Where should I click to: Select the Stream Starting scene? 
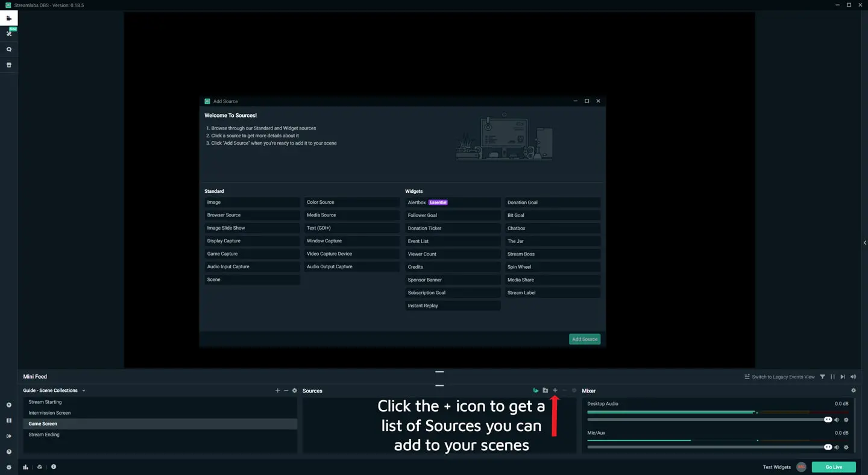pyautogui.click(x=160, y=402)
